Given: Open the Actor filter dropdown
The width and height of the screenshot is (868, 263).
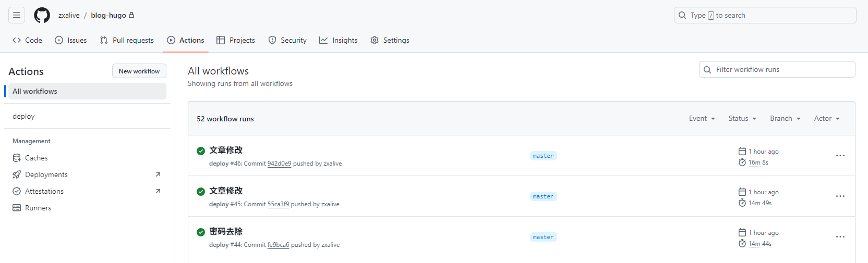Looking at the screenshot, I should [826, 119].
